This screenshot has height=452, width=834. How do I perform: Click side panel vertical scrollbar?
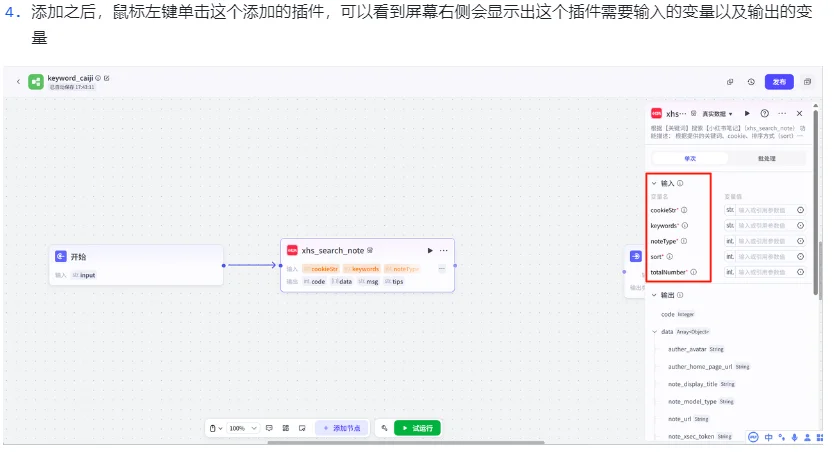(815, 202)
